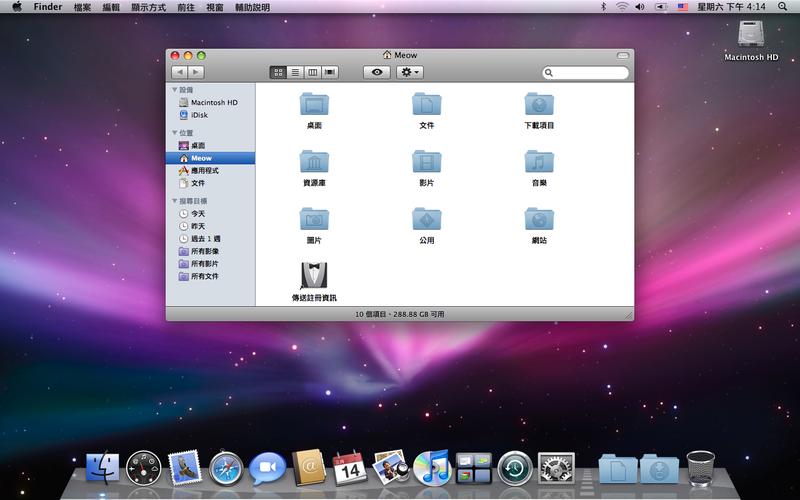Open the 顯示方式 view menu
800x500 pixels.
point(148,7)
